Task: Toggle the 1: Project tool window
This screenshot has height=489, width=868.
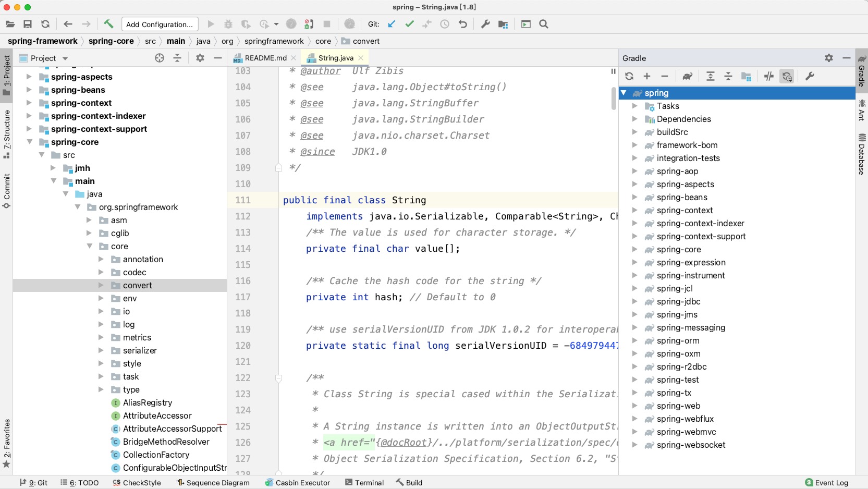Action: 6,76
